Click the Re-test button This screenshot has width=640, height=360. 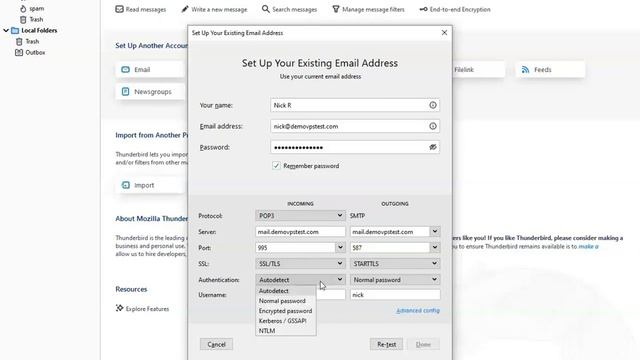[x=386, y=344]
